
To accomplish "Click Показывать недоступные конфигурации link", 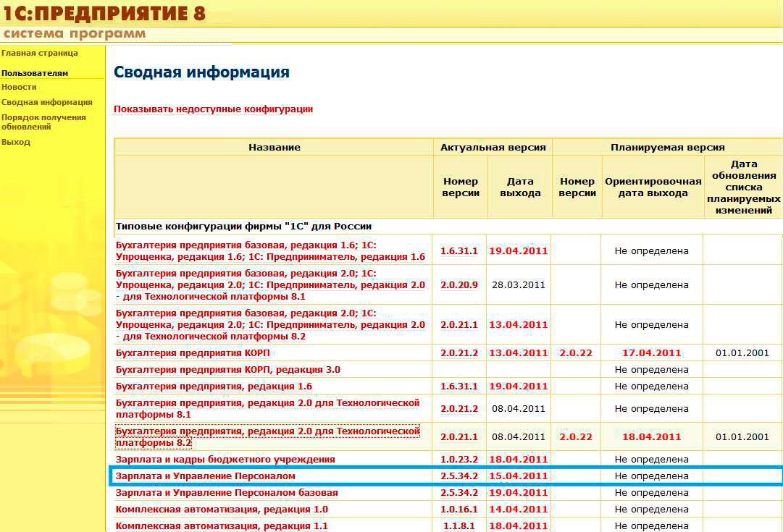I will tap(213, 109).
